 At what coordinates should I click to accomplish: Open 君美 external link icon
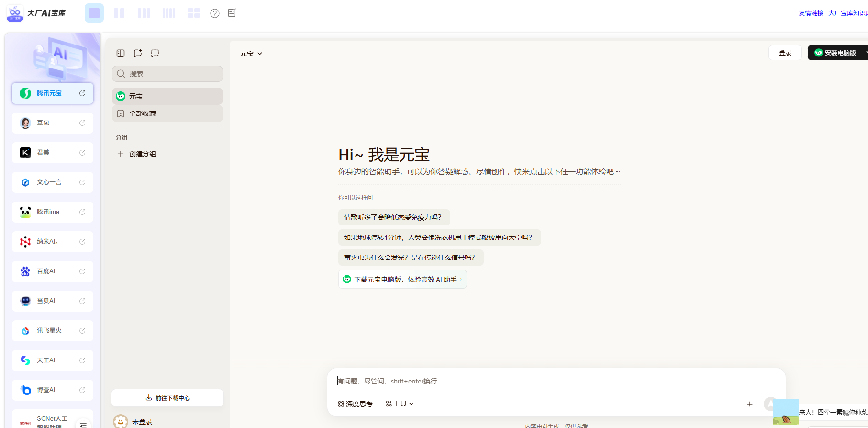[x=82, y=153]
